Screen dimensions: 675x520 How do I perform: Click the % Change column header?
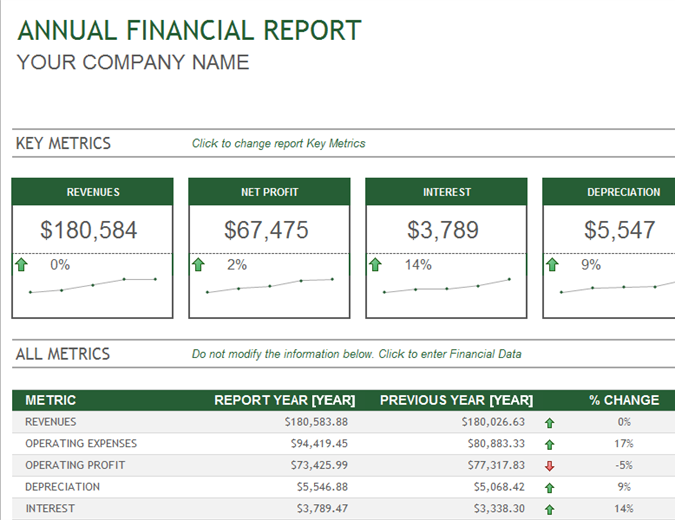coord(623,400)
